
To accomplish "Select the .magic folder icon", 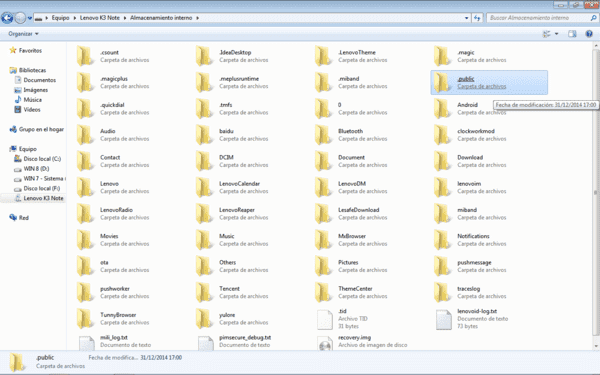I will tap(442, 56).
